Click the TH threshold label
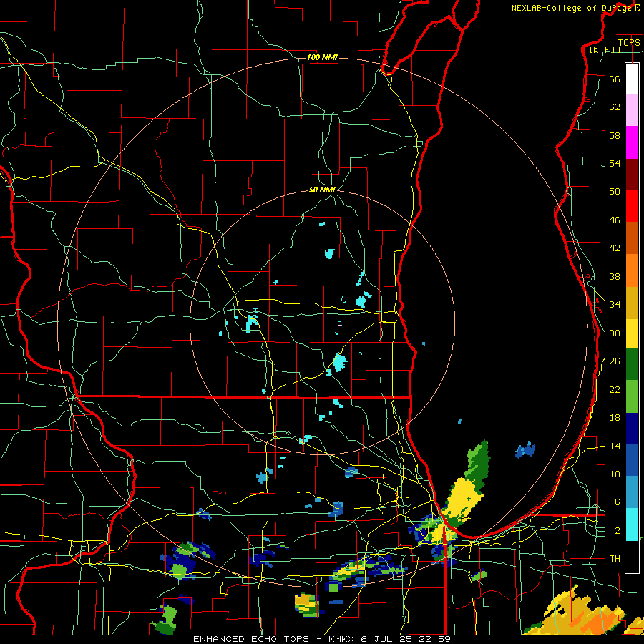Viewport: 644px width, 644px height. tap(615, 558)
